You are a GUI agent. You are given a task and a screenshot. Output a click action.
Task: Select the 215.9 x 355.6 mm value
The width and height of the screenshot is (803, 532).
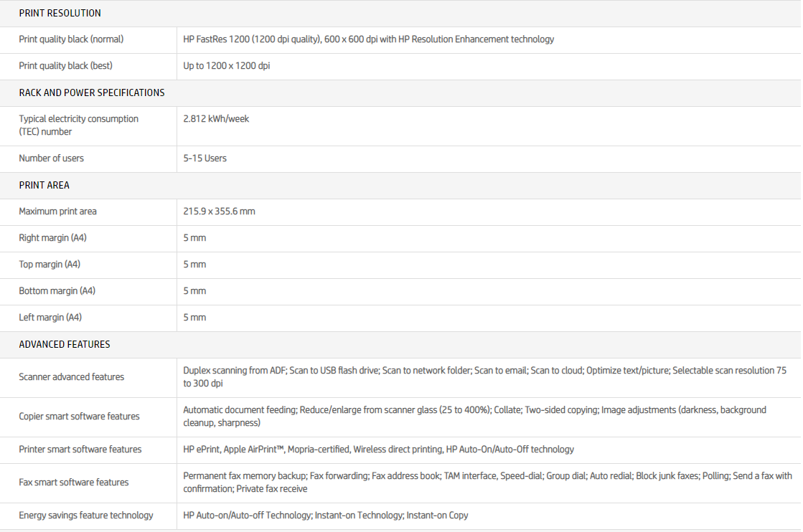click(x=219, y=212)
